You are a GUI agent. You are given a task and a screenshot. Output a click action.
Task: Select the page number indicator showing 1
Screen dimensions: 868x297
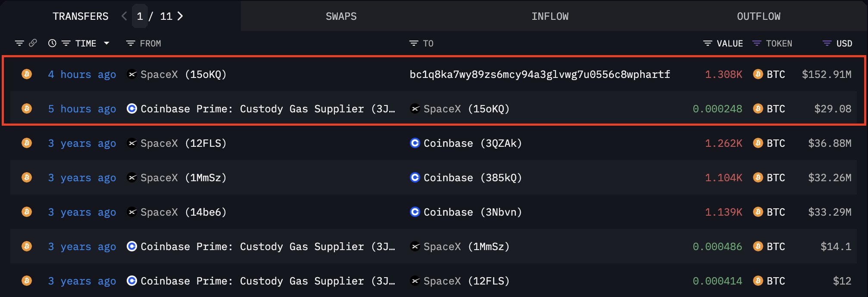point(139,16)
